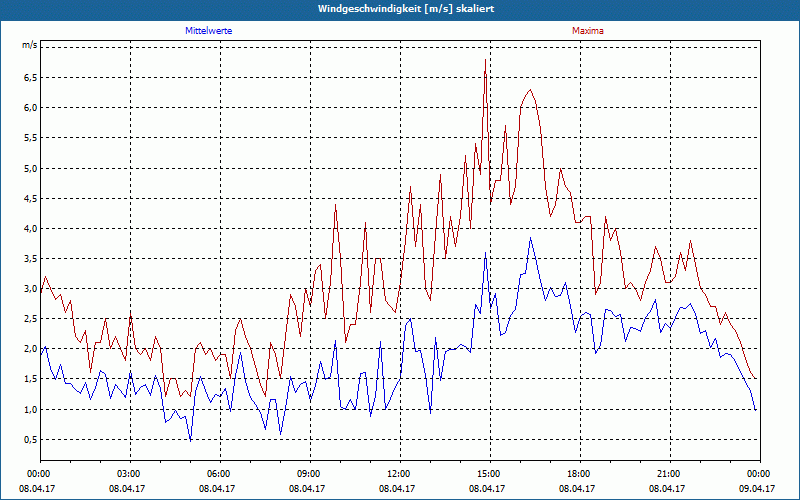
Task: Click the red Maxima peak near 15:00
Action: point(485,60)
